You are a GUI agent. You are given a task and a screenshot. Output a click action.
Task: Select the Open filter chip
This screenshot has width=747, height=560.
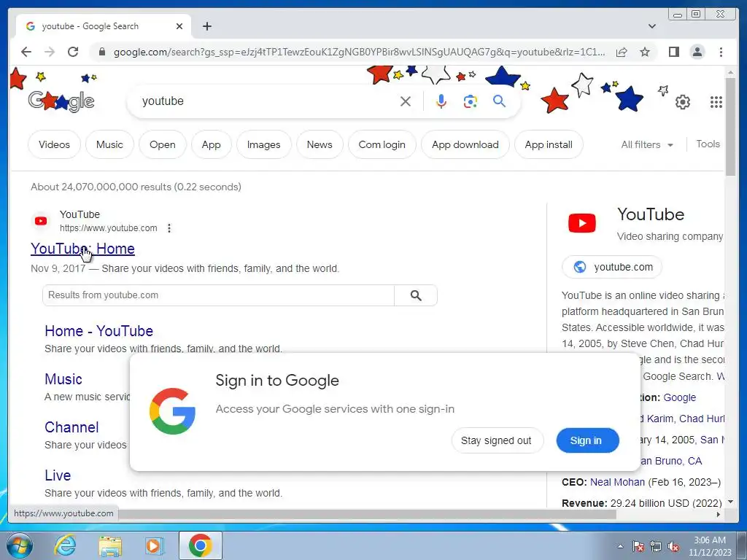[x=163, y=144]
